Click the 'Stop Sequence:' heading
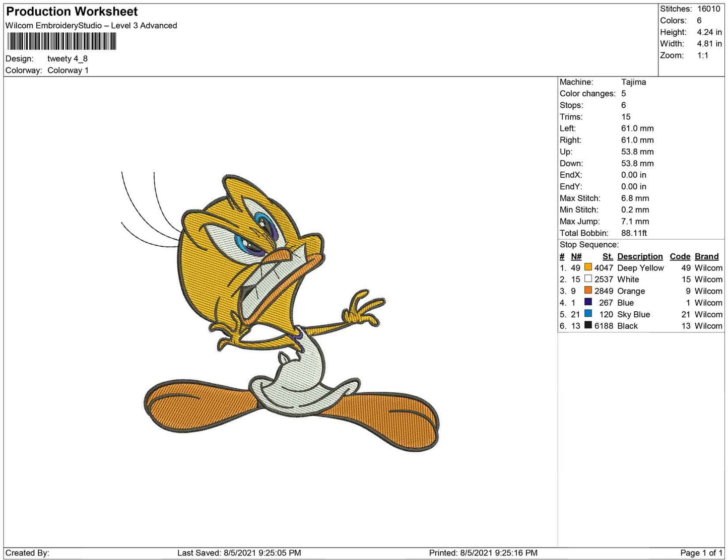Screen dimensions: 728x560 [589, 245]
